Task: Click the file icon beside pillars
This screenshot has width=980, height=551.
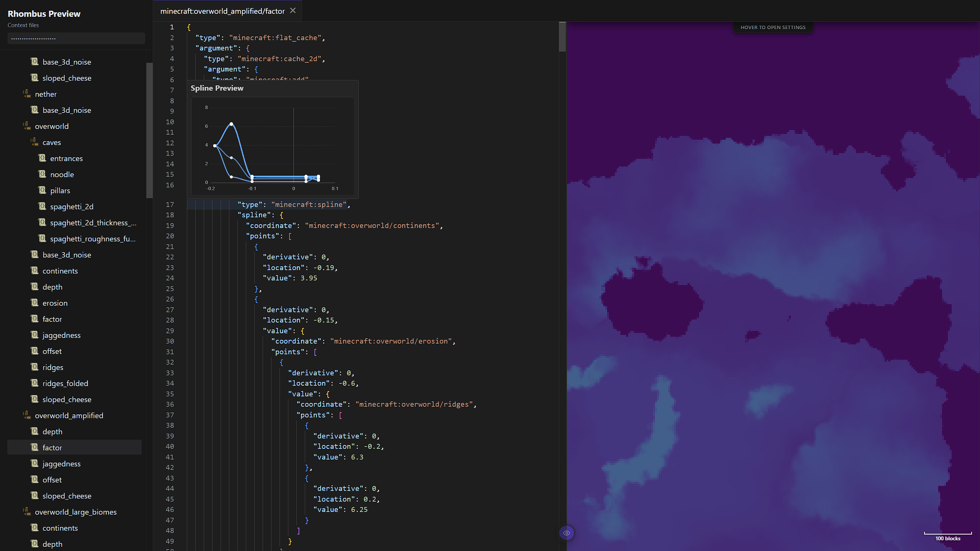Action: (x=42, y=190)
